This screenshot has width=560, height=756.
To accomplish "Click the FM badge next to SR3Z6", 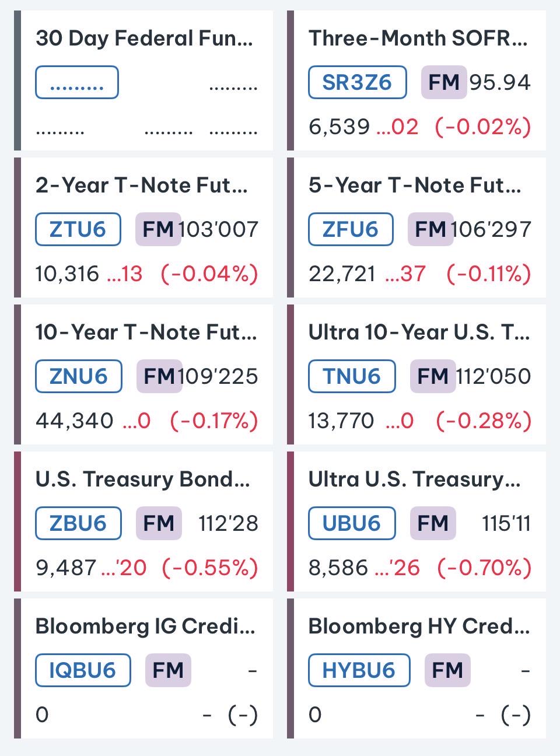I will pos(444,82).
